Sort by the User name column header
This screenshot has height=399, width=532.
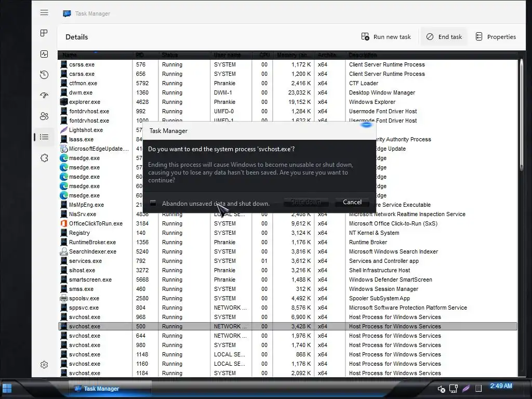[x=231, y=55]
